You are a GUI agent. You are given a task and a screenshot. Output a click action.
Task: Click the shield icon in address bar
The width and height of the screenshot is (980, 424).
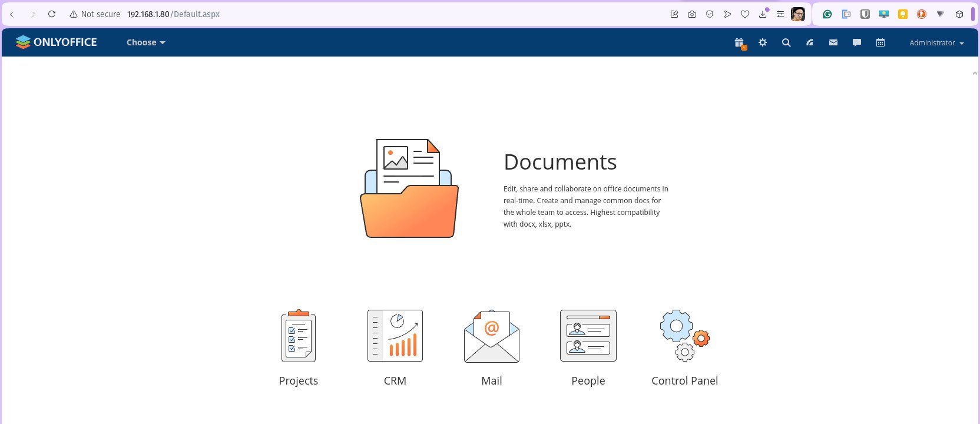[710, 14]
